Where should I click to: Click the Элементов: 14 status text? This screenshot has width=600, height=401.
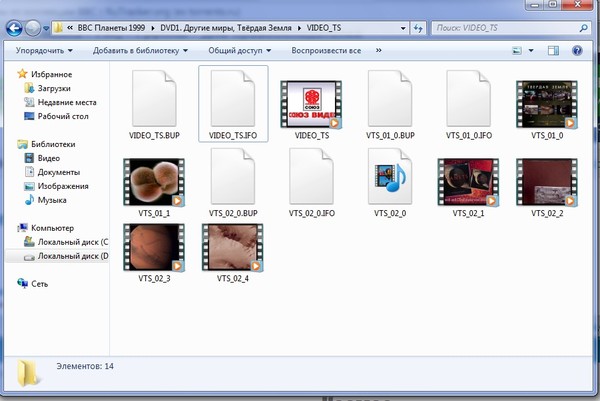(85, 366)
